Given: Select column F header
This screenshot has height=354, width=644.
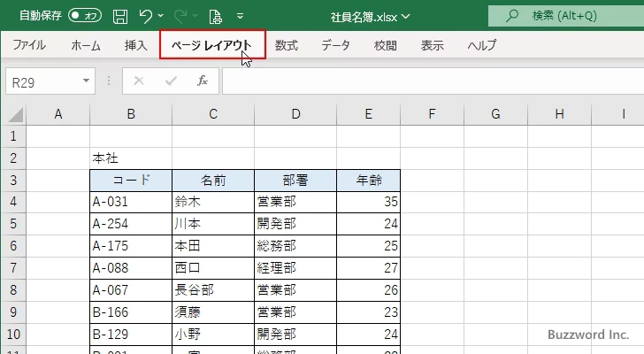Looking at the screenshot, I should click(x=432, y=114).
